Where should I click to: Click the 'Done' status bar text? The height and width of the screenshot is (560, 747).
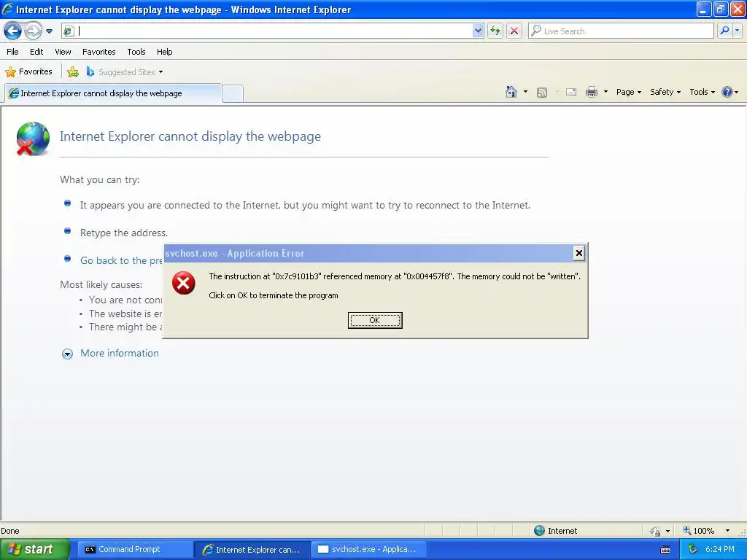pos(10,531)
